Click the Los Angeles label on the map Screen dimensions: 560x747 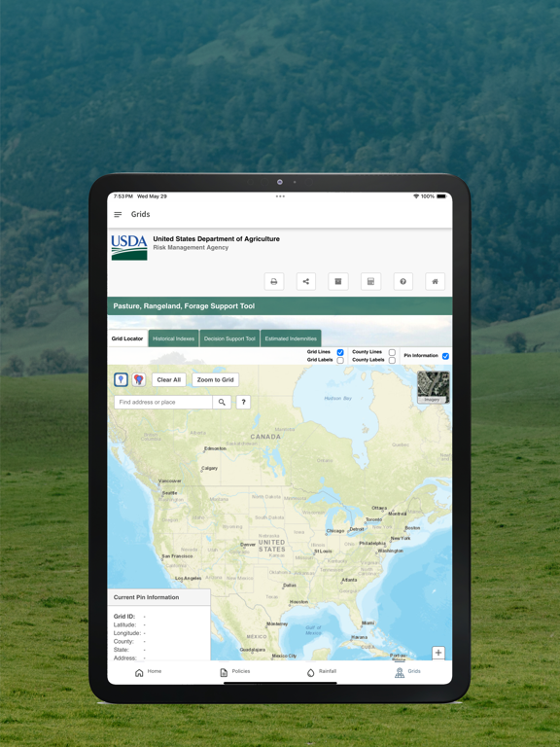pos(188,578)
